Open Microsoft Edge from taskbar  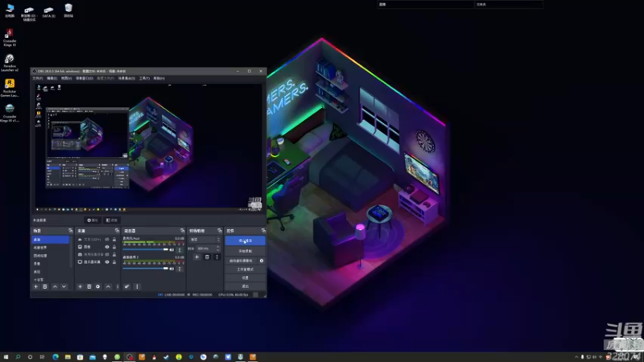[x=56, y=357]
